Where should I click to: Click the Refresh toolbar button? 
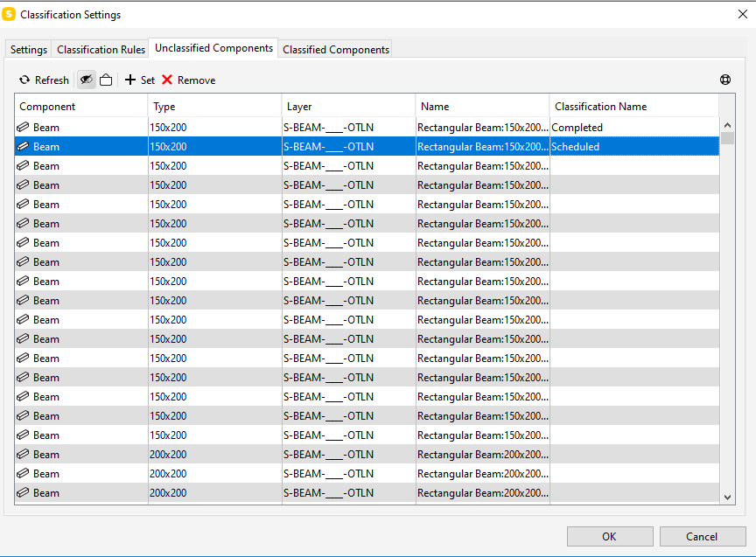[44, 80]
